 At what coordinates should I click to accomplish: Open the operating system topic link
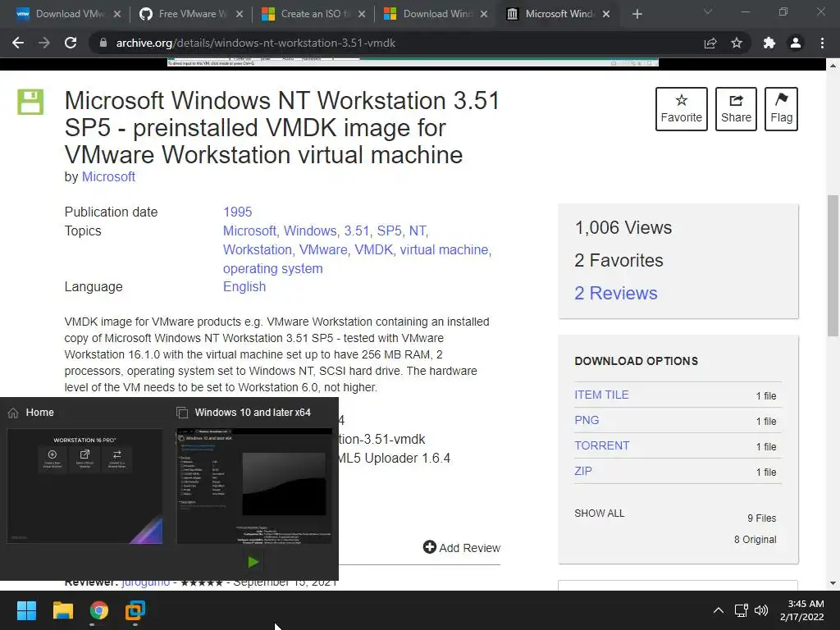coord(272,268)
